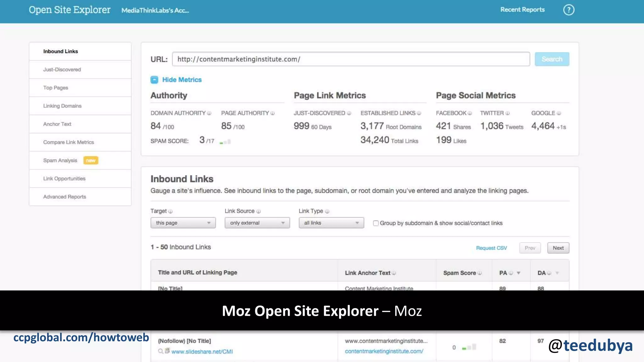Click '(Nofollow) [No Title]' row title
The image size is (644, 362).
click(x=185, y=341)
